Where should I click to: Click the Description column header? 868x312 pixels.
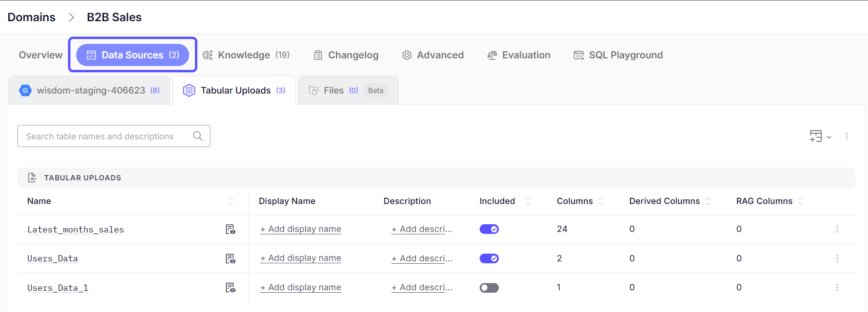[x=407, y=201]
